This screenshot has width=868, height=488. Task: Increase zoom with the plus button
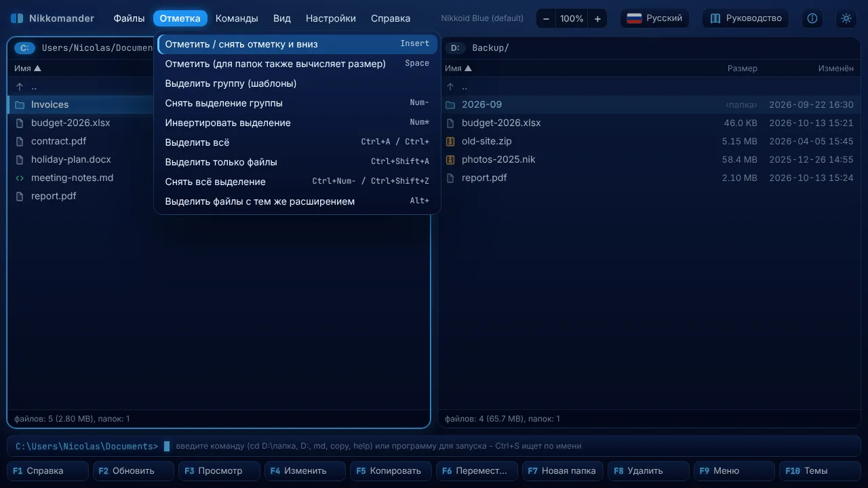point(597,18)
